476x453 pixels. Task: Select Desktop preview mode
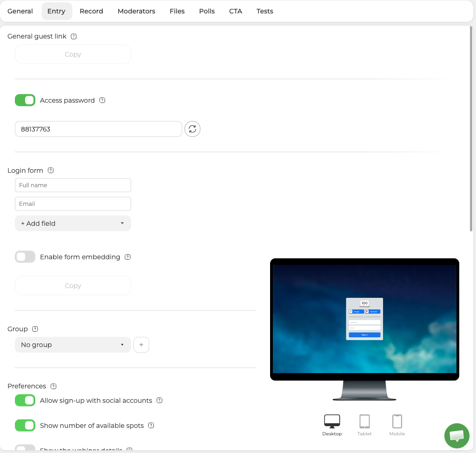(332, 425)
